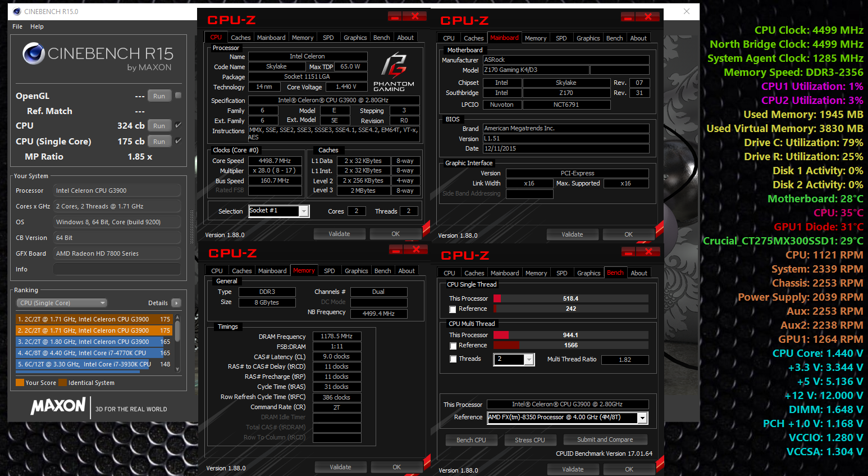This screenshot has height=476, width=868.
Task: Open the Bench tab in the CPU tab window
Action: pyautogui.click(x=382, y=38)
